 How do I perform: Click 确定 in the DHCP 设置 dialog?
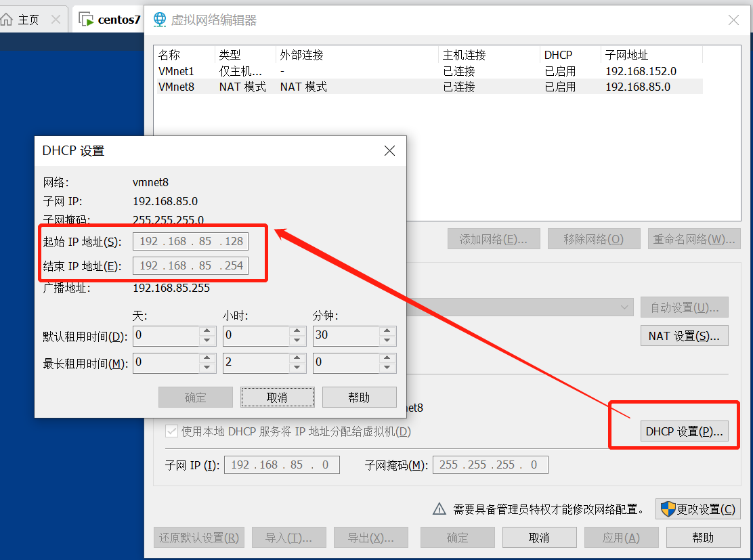[x=196, y=397]
